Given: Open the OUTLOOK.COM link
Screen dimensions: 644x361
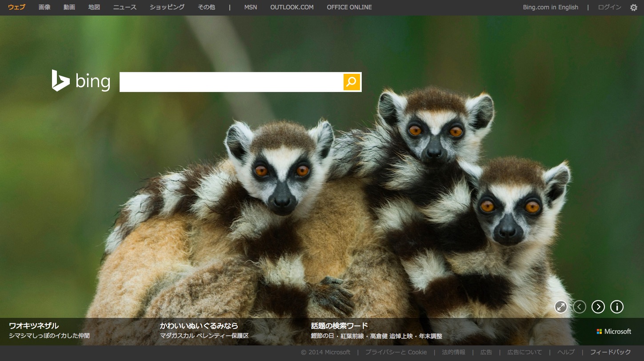Looking at the screenshot, I should tap(292, 7).
